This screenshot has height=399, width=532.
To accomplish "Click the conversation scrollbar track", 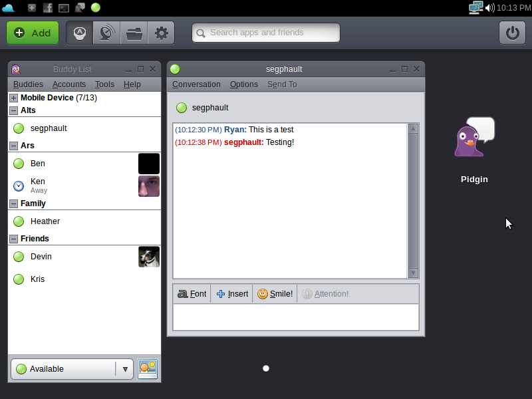I will tap(413, 201).
